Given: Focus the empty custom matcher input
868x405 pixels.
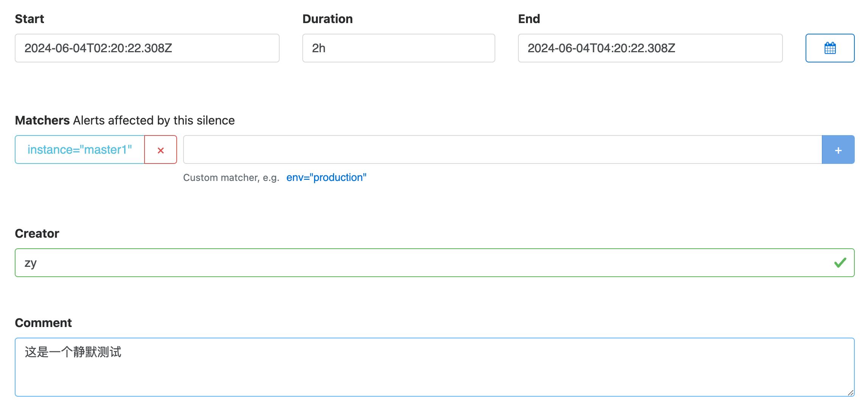Looking at the screenshot, I should coord(502,150).
